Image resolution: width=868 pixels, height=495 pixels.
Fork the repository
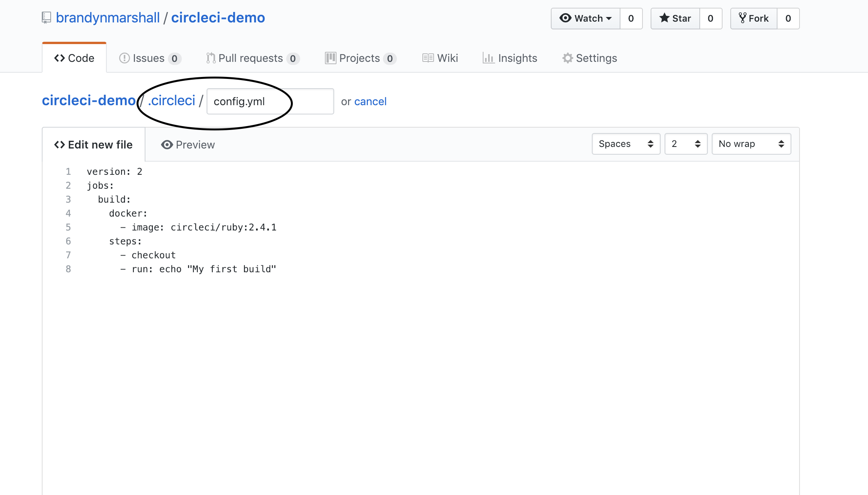click(x=754, y=19)
